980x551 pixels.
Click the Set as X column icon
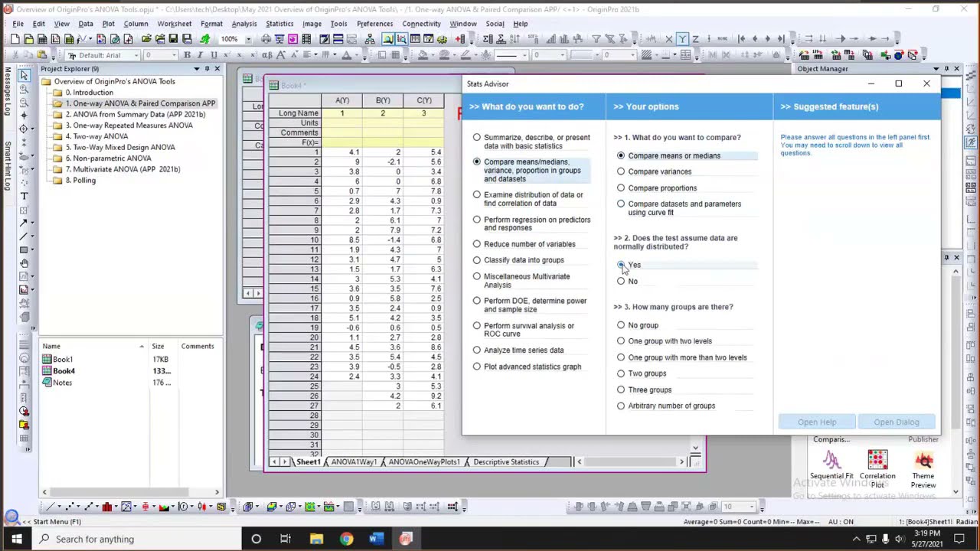point(669,39)
